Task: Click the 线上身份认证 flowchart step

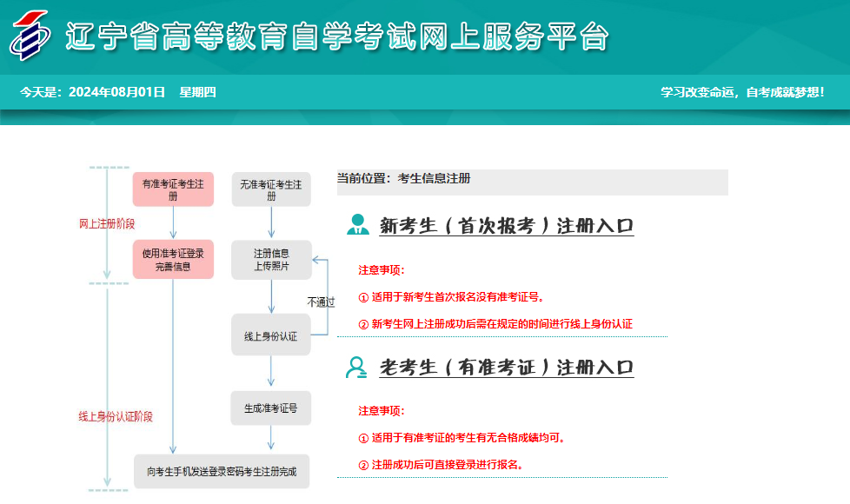Action: (271, 335)
